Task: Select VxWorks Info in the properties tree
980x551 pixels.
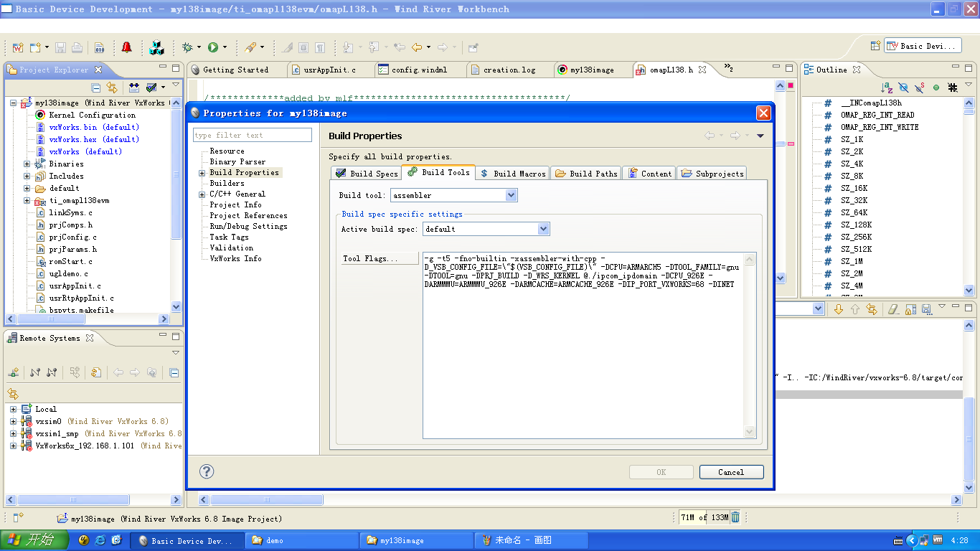Action: pyautogui.click(x=235, y=259)
